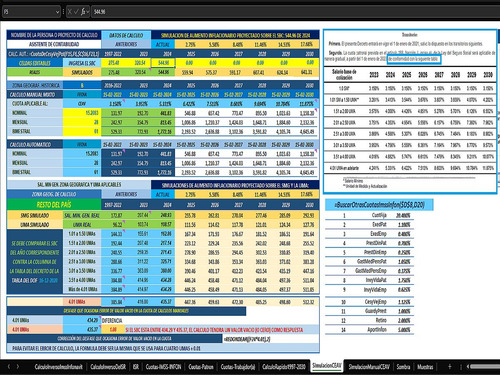Click the ASISTENTE DE CONTABILIDAD name cell
Screen dimensions: 500x375
click(x=54, y=44)
